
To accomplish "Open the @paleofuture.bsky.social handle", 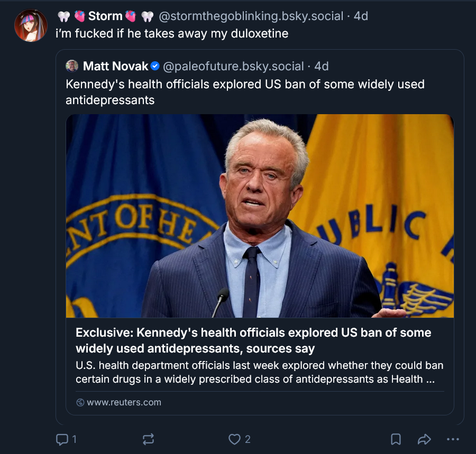I will click(x=233, y=66).
